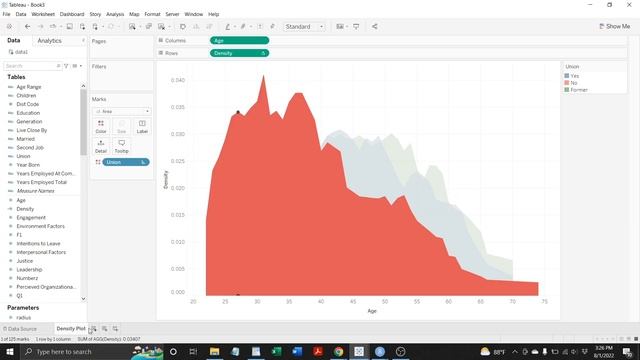
Task: Collapse the Data pane using its arrow
Action: coord(83,40)
